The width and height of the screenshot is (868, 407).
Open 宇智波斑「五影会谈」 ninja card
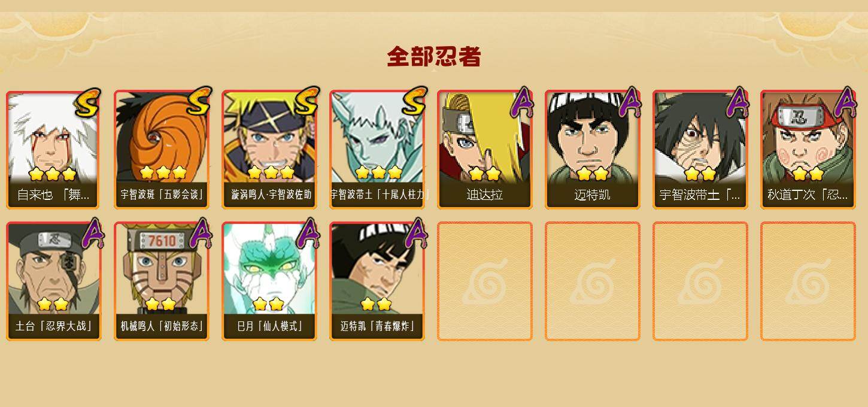(x=162, y=149)
